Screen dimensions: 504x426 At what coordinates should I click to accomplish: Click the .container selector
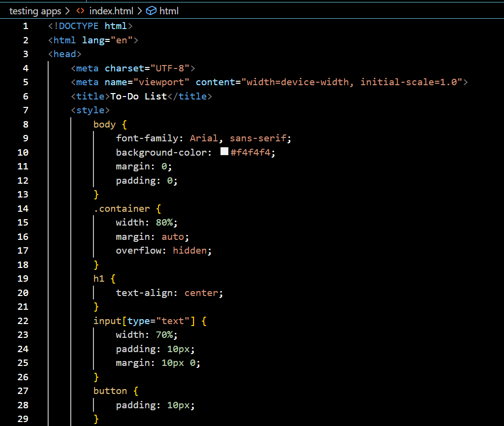[x=122, y=209]
